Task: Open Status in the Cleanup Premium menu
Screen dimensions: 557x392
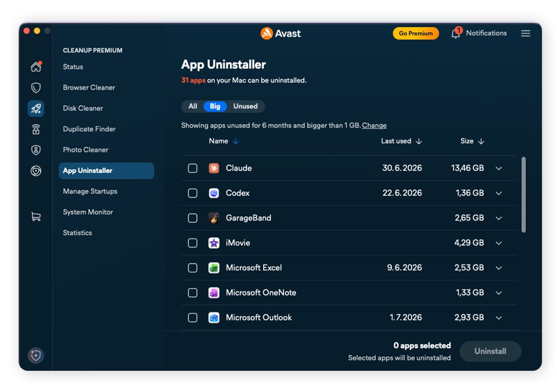Action: coord(73,67)
